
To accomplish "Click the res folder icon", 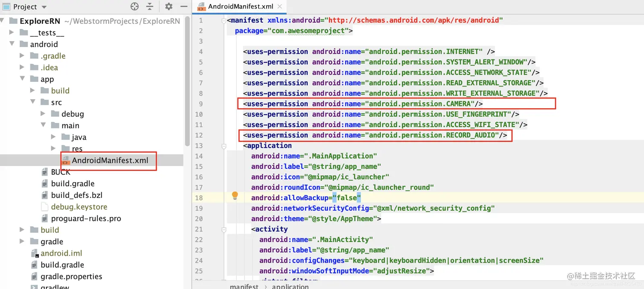I will click(65, 148).
